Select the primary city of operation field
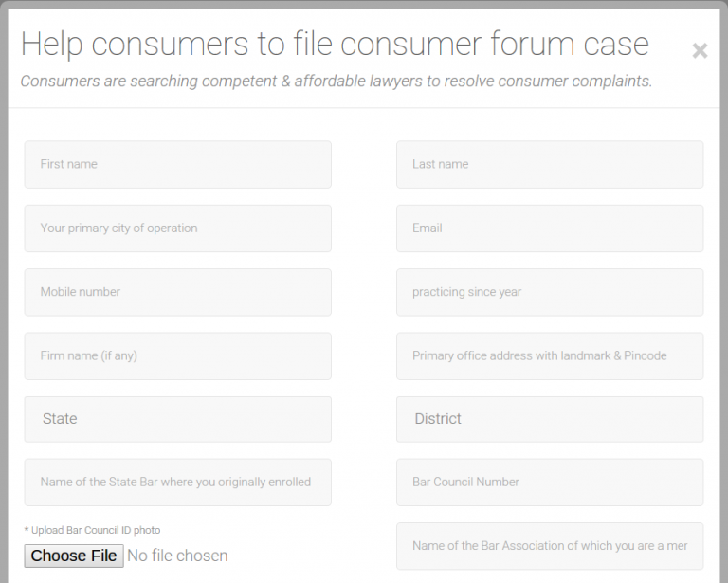The image size is (728, 583). pyautogui.click(x=177, y=228)
